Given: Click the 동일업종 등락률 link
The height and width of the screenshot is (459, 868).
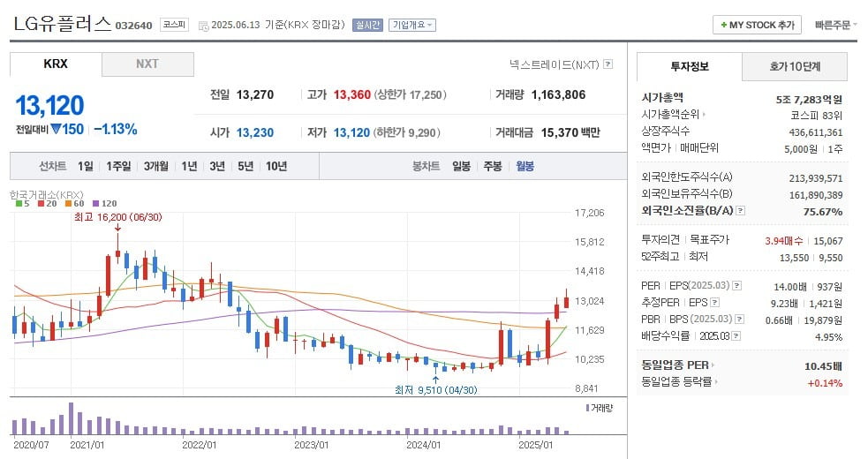Looking at the screenshot, I should tap(676, 381).
